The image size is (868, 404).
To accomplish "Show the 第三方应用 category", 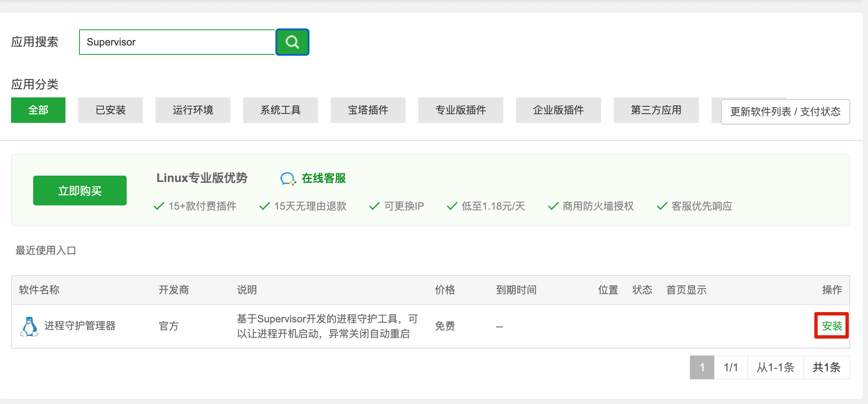I will click(656, 110).
